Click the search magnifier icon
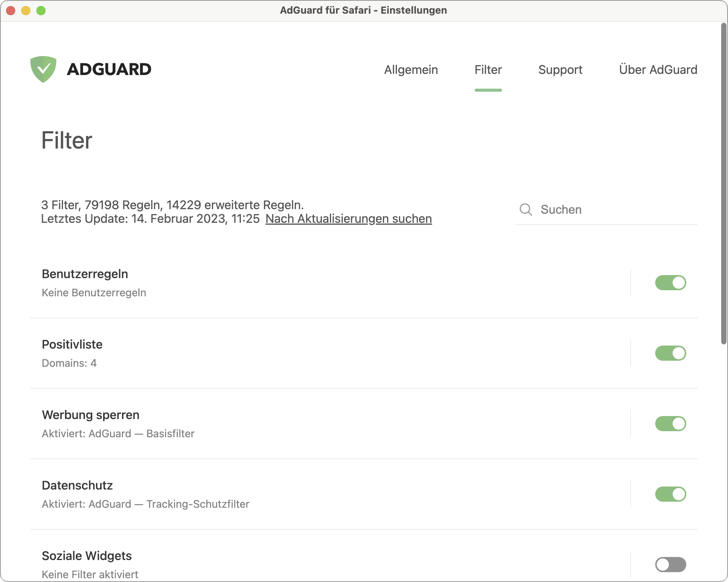 pyautogui.click(x=526, y=210)
